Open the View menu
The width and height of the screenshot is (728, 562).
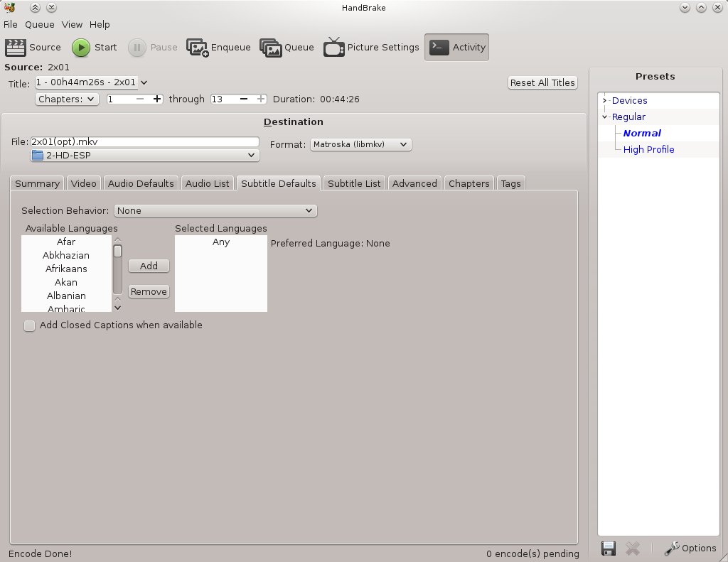[72, 25]
